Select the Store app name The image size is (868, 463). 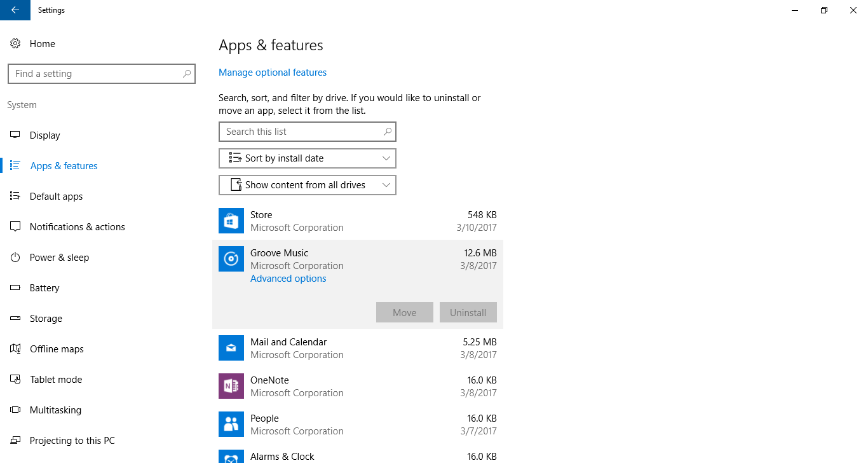click(261, 215)
